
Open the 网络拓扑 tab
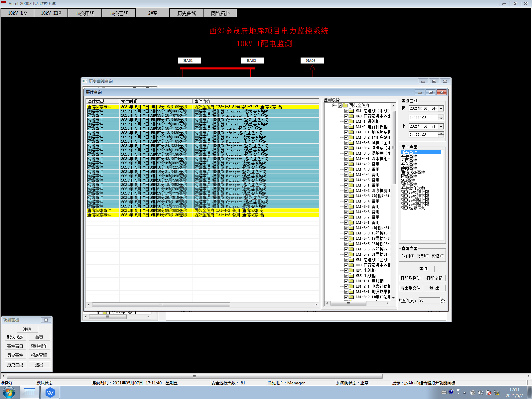(220, 13)
